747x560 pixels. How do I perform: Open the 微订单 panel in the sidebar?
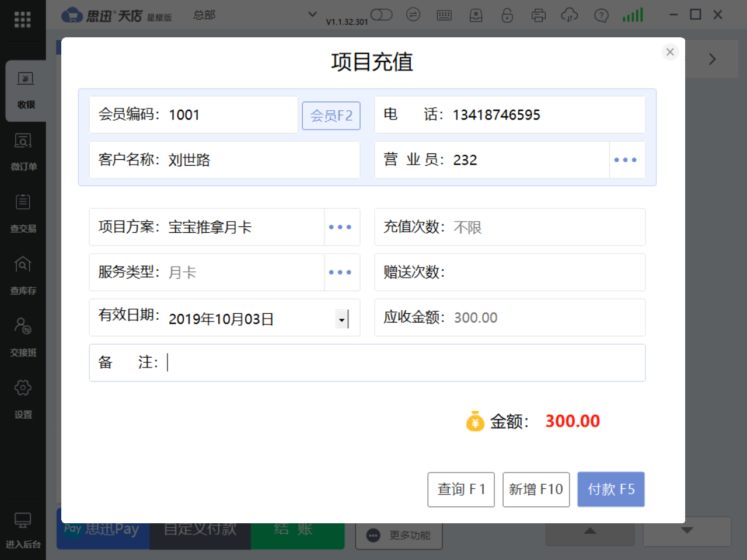pos(23,152)
